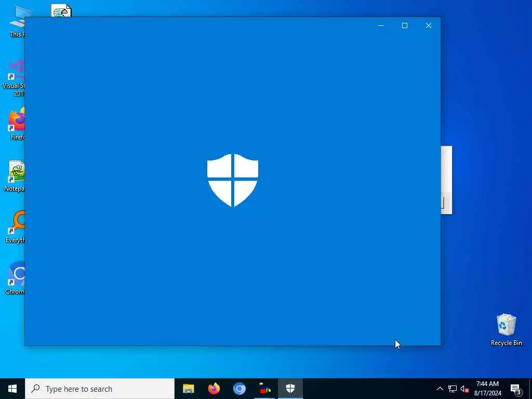The height and width of the screenshot is (399, 532).
Task: Open the colorful blocks app in taskbar
Action: pyautogui.click(x=264, y=389)
